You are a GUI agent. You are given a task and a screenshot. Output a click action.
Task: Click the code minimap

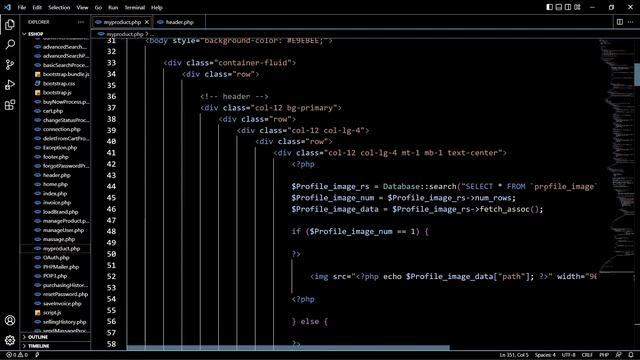[x=616, y=155]
